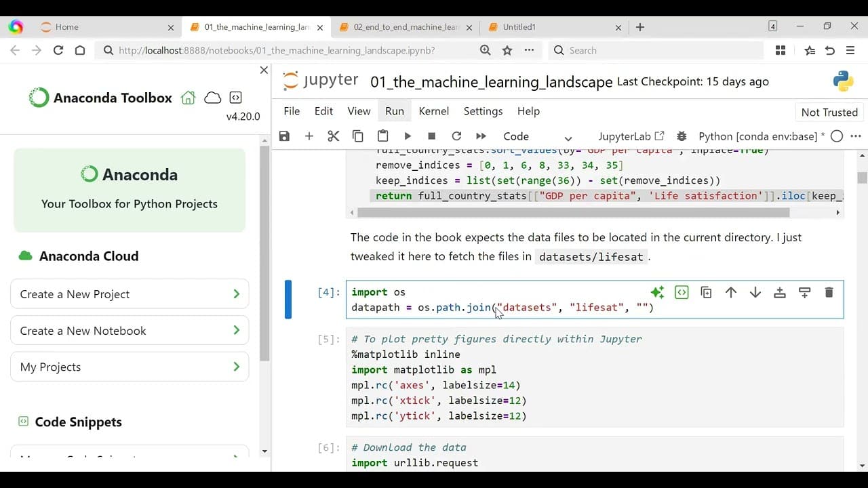Insert a cell below cell 4 icon
Screen dimensions: 868x488
(x=804, y=292)
